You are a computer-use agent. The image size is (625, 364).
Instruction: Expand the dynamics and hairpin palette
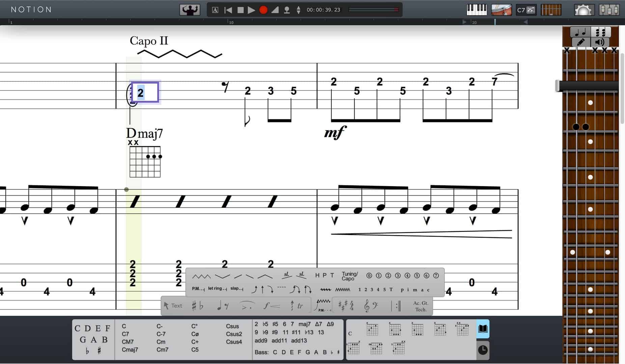coord(272,306)
